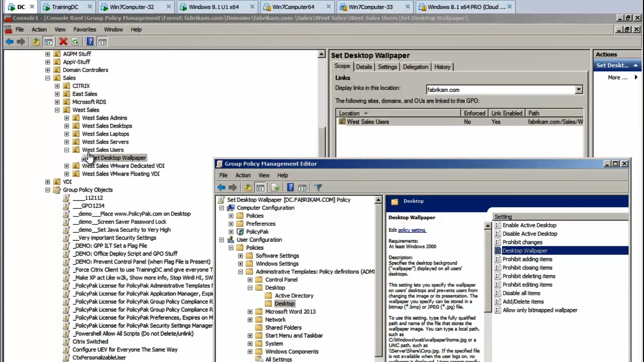
Task: Click the green Refresh icon in console toolbar
Action: click(75, 42)
